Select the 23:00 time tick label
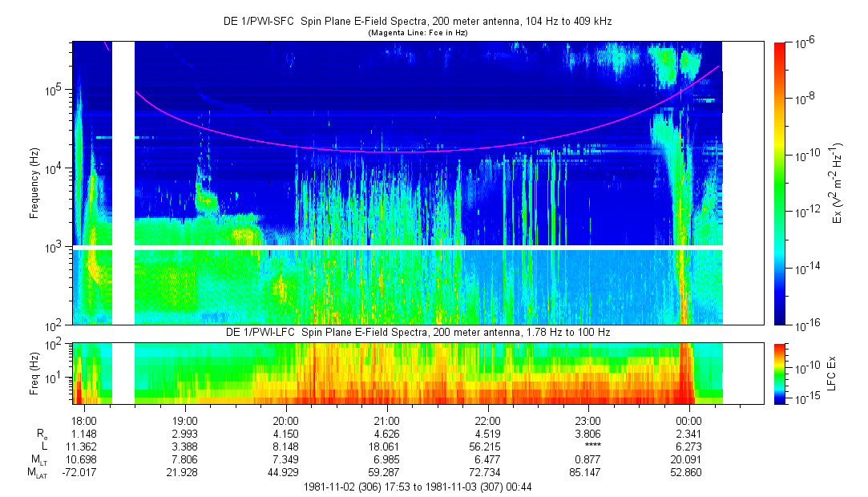Viewport: 868px width, 497px height. (588, 420)
